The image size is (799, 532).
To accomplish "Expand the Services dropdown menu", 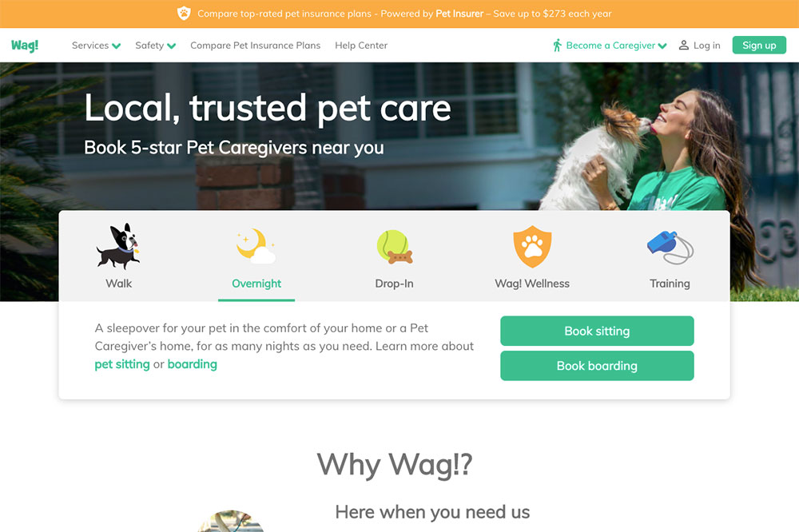I will [x=97, y=46].
